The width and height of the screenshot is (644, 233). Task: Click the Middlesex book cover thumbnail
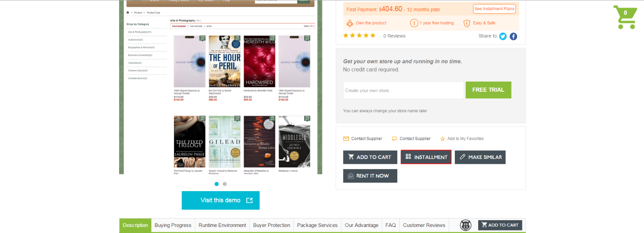[x=294, y=142]
